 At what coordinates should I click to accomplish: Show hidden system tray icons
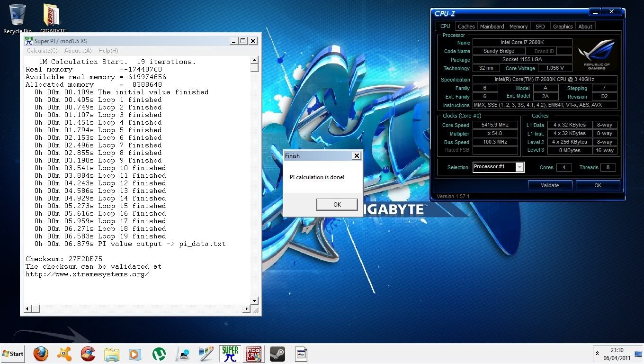tap(598, 354)
